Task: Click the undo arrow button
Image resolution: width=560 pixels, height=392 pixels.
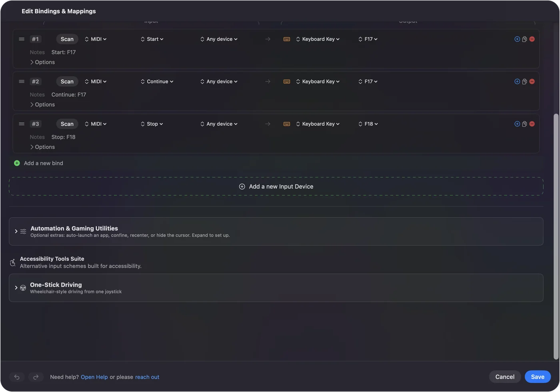Action: point(17,377)
